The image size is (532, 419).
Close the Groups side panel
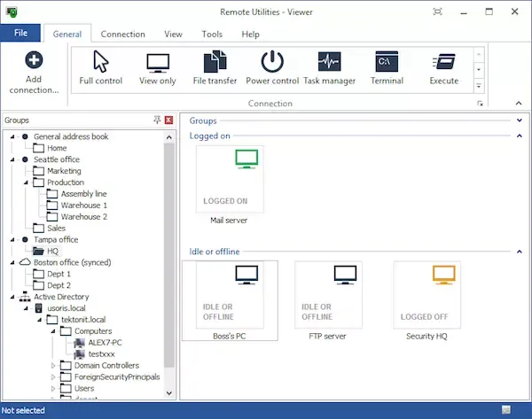pyautogui.click(x=168, y=120)
